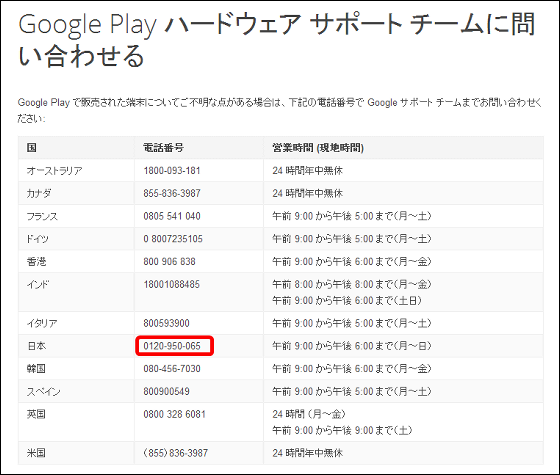Click the 国 column header
Screen dimensions: 560x475
tap(31, 148)
